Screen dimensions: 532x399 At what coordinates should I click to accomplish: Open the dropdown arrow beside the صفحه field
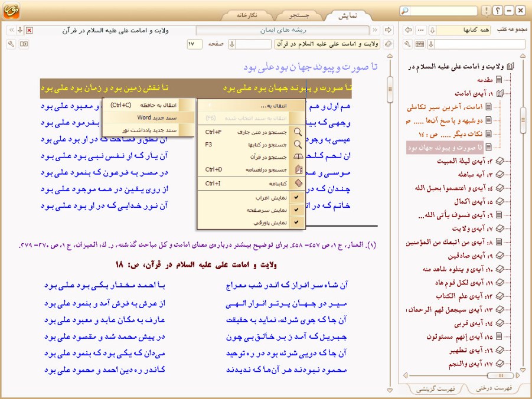[231, 44]
